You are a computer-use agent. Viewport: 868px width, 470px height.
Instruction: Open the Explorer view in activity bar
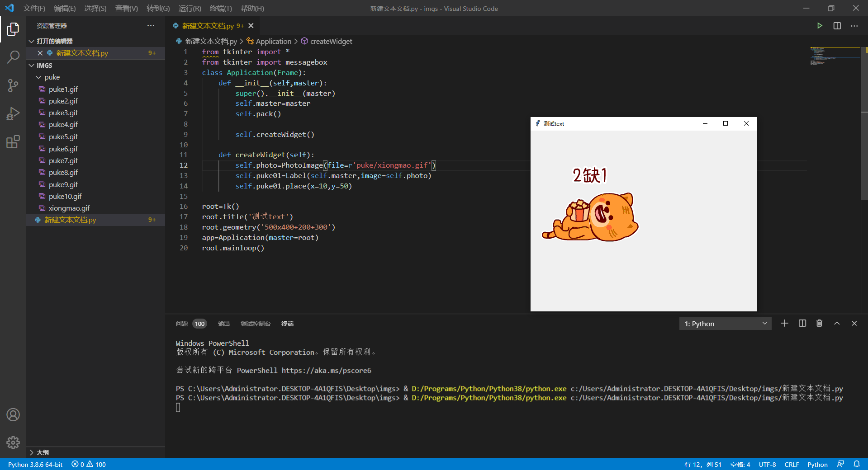13,29
